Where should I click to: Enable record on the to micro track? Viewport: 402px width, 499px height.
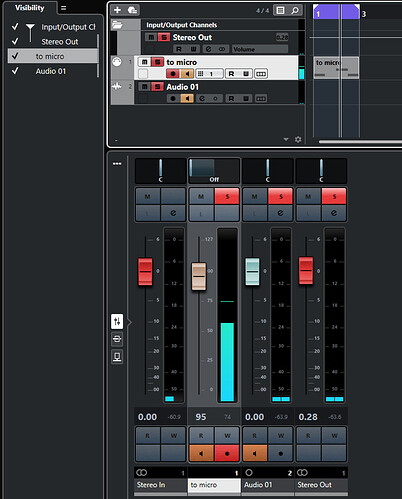(x=173, y=74)
